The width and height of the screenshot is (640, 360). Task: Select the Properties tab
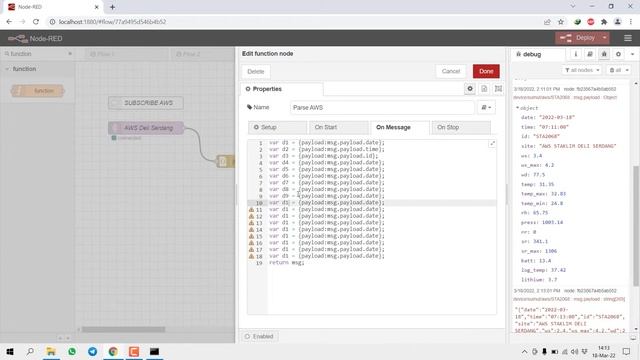click(x=282, y=89)
